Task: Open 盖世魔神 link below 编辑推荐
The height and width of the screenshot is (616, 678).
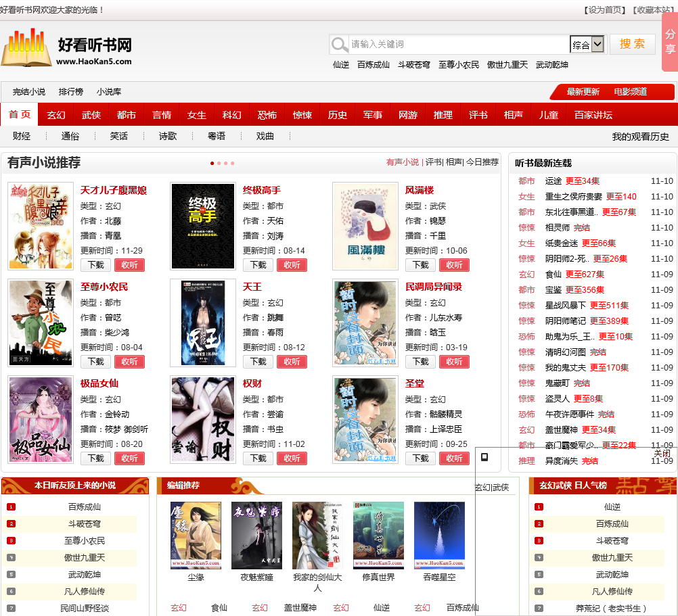Action: 300,608
